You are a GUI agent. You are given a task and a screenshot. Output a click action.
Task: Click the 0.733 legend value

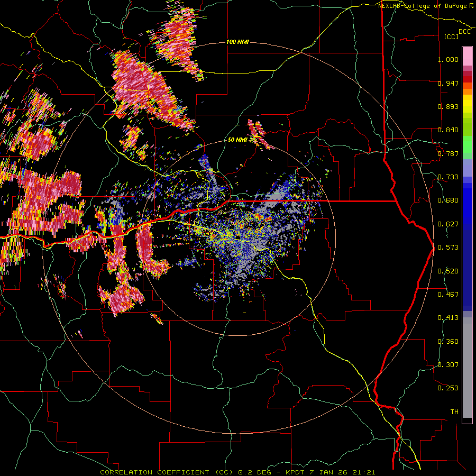448,177
